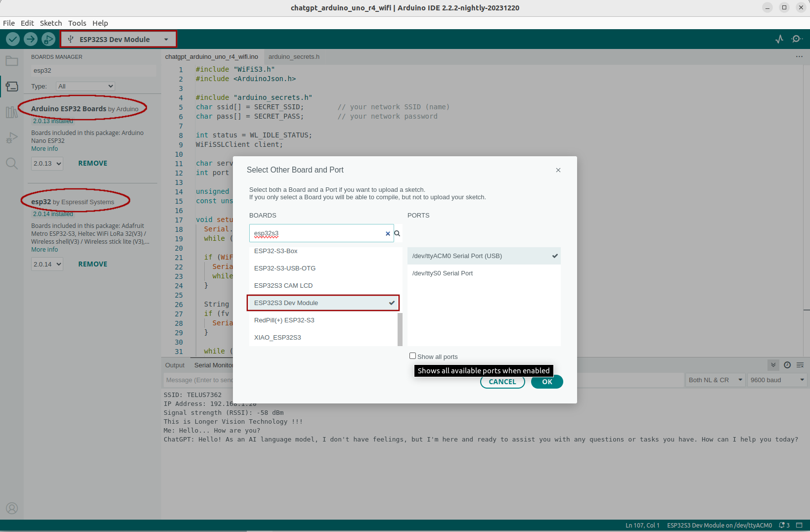The width and height of the screenshot is (810, 532).
Task: Toggle bottom panel icon in status bar
Action: pos(799,525)
